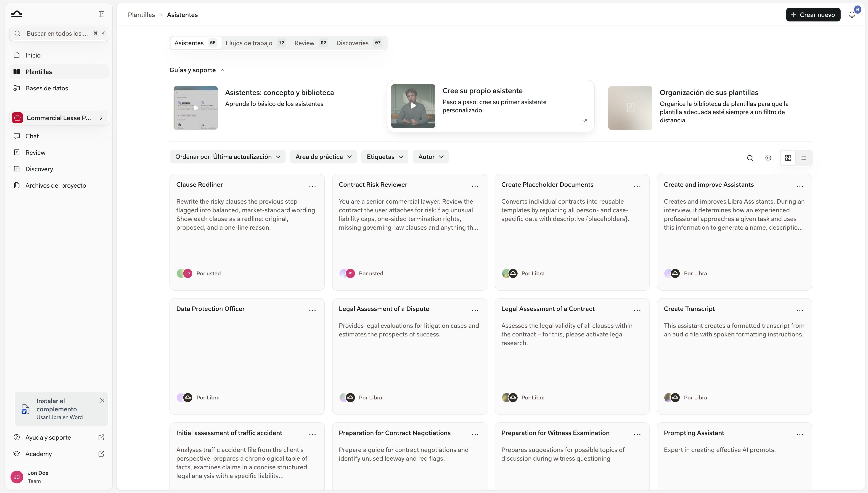
Task: Open Create Transcript options menu
Action: coord(800,310)
